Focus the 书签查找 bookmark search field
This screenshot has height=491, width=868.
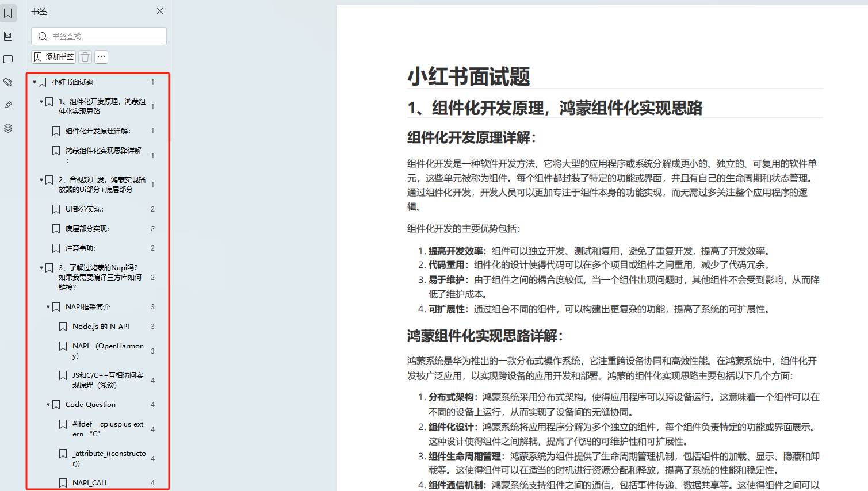pos(99,36)
